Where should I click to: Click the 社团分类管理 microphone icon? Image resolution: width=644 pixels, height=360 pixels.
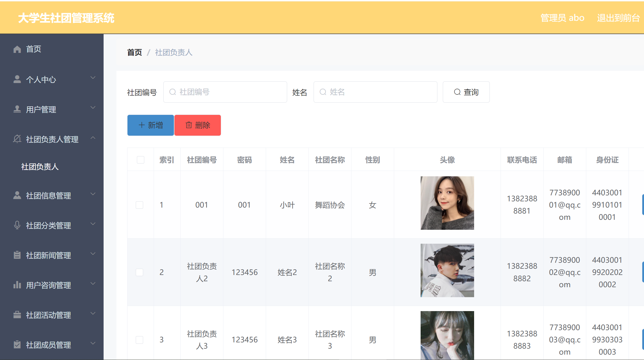17,225
